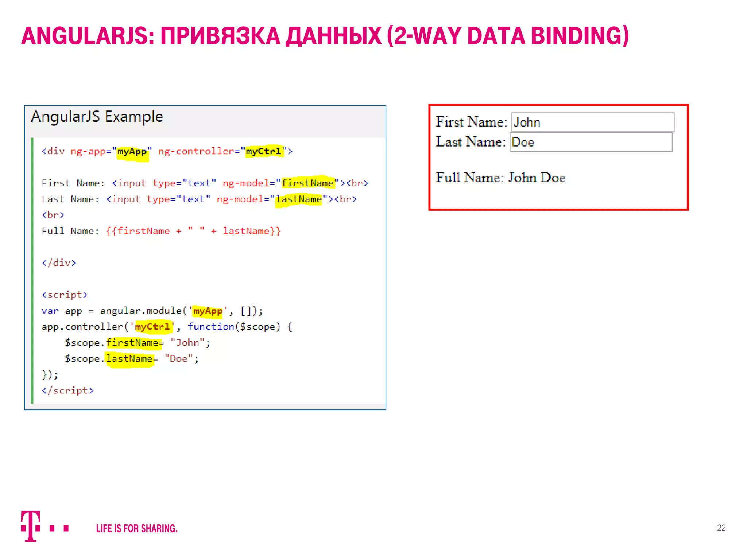Click the highlighted lastName in ng-model attribute
Viewport: 747px width, 560px height.
pyautogui.click(x=299, y=199)
